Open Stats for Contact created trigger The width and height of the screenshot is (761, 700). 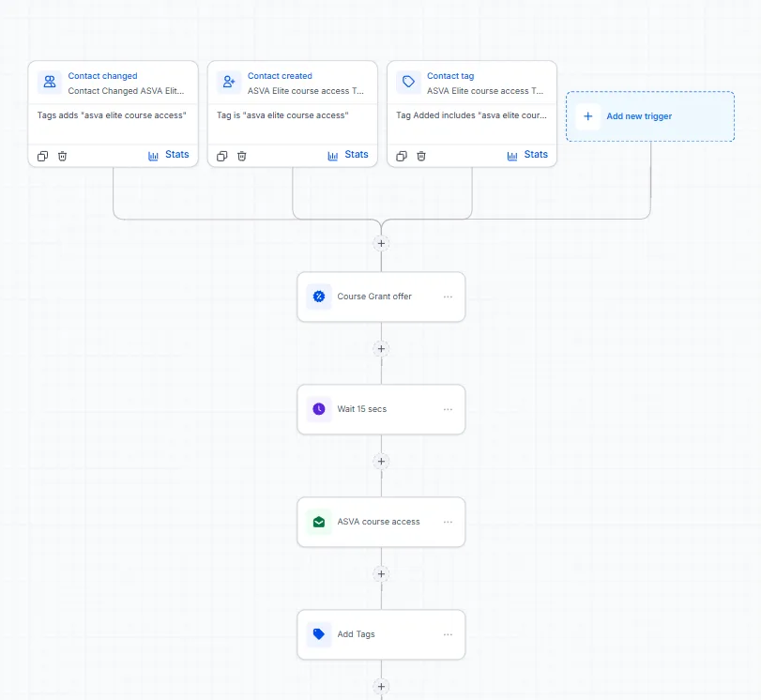(348, 155)
